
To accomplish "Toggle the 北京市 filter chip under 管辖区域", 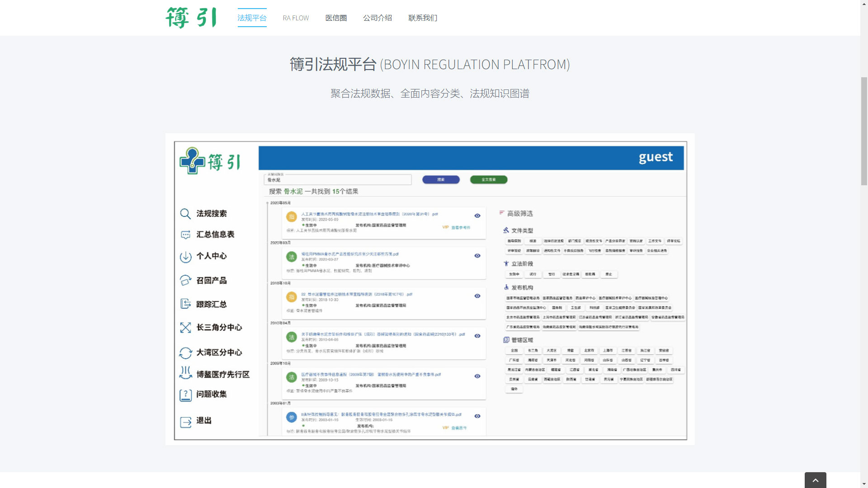I will pos(589,351).
